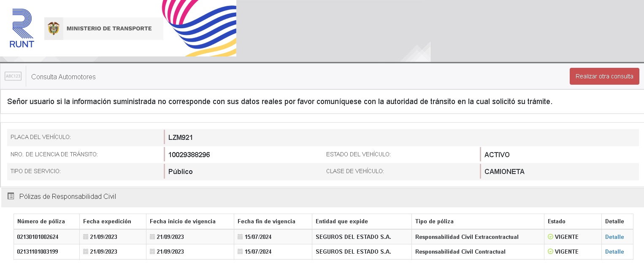
Task: Click calendar icon in Fecha expedición of policy 02130101002624
Action: [86, 237]
